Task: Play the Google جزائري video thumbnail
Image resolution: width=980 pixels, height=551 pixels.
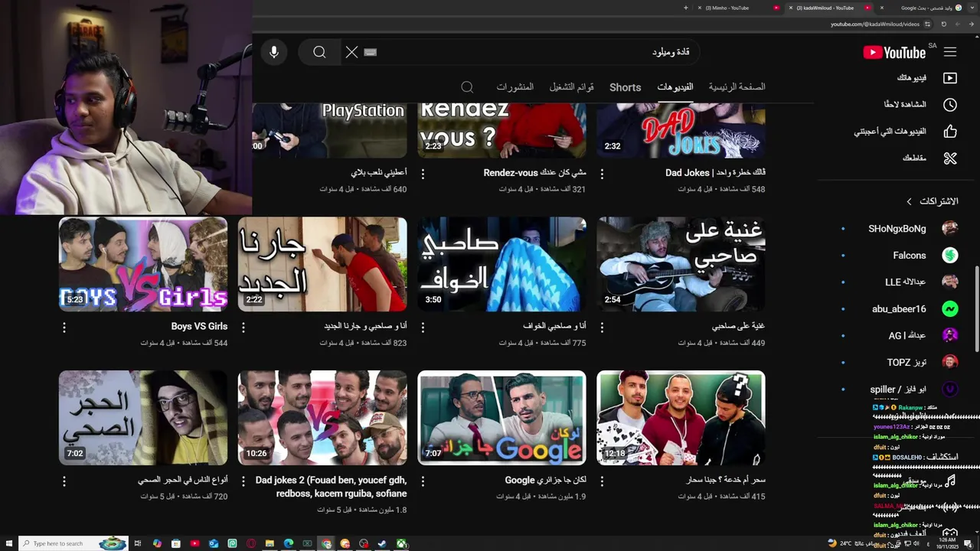Action: [501, 418]
